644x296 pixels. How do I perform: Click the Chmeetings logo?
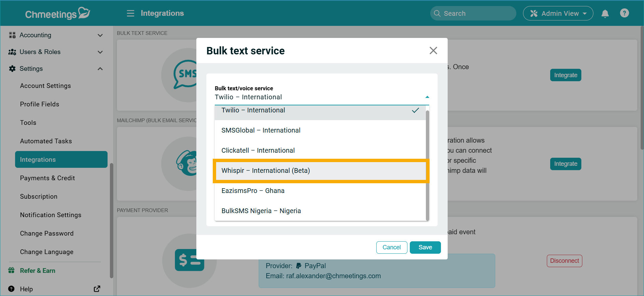[x=57, y=13]
